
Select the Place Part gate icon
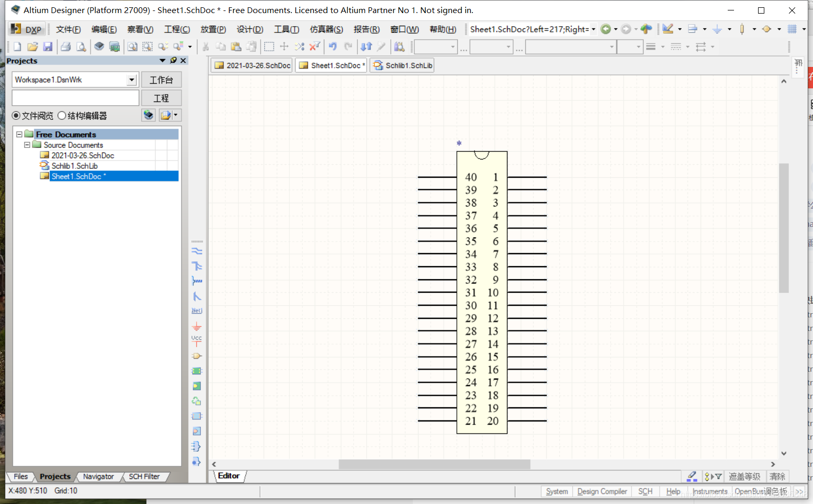(x=197, y=356)
